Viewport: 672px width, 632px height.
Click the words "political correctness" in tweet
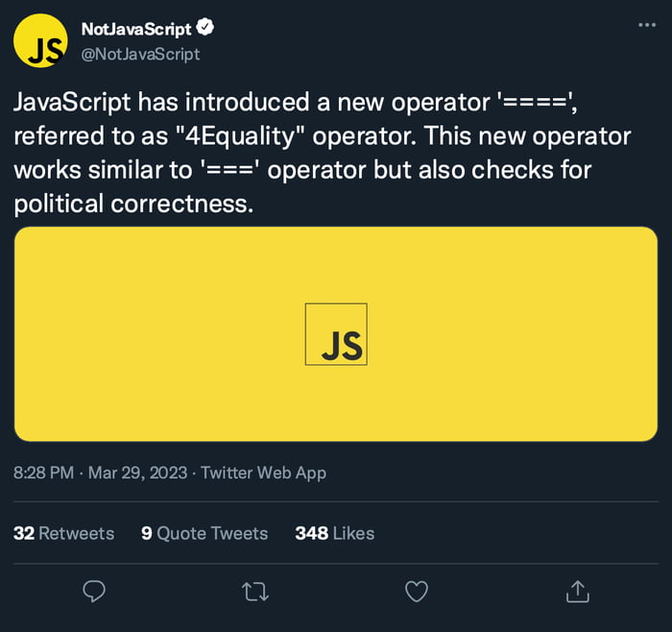134,204
